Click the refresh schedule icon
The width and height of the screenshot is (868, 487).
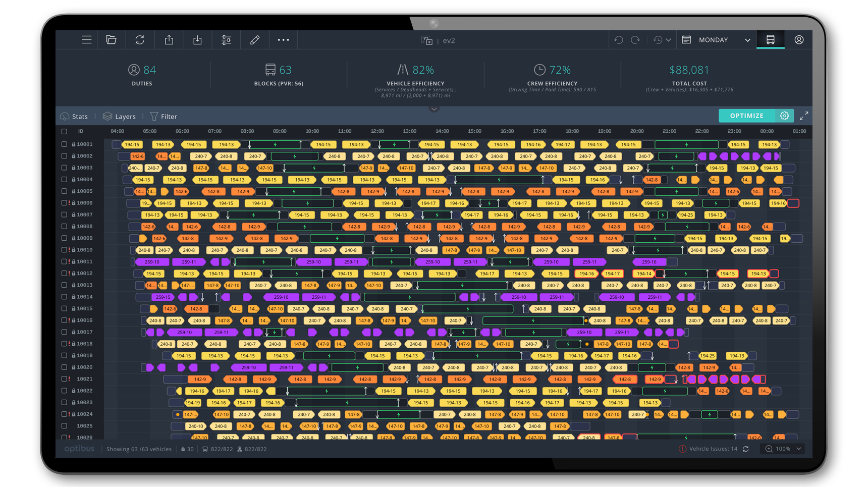click(140, 39)
